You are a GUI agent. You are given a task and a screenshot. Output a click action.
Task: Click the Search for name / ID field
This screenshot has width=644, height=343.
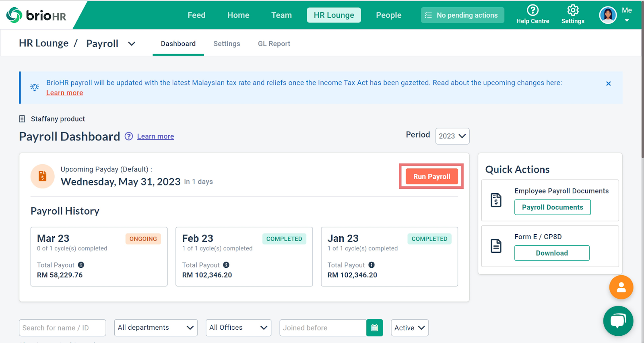(62, 328)
